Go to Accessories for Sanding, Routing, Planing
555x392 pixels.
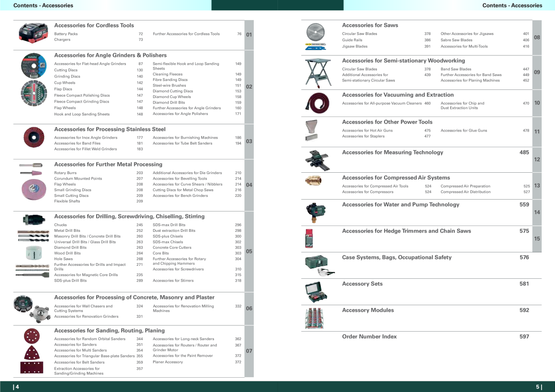[110, 331]
